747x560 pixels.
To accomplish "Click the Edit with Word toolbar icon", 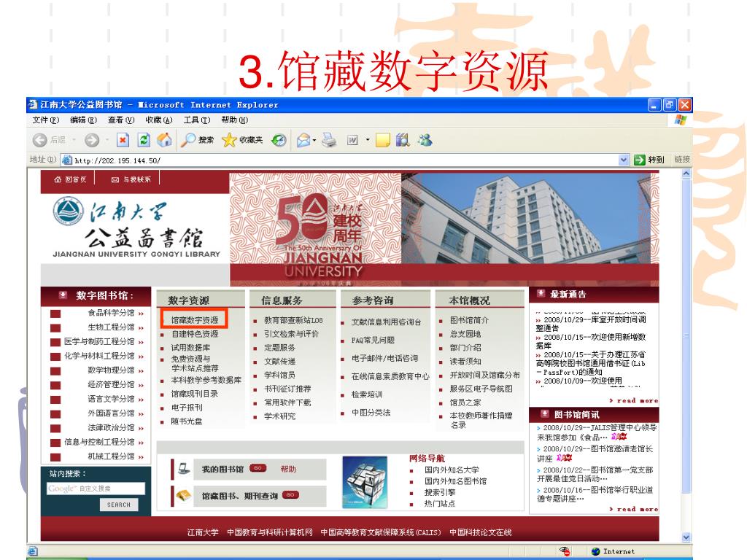I will click(352, 140).
